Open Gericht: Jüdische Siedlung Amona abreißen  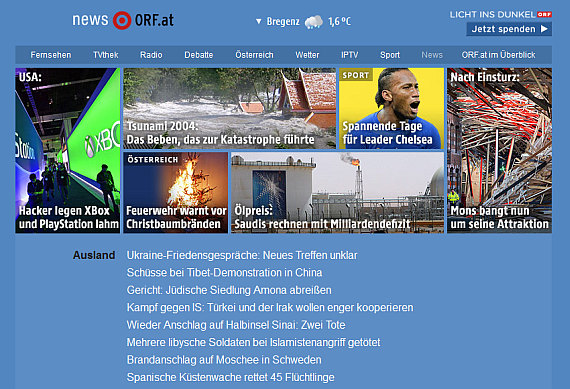point(229,290)
